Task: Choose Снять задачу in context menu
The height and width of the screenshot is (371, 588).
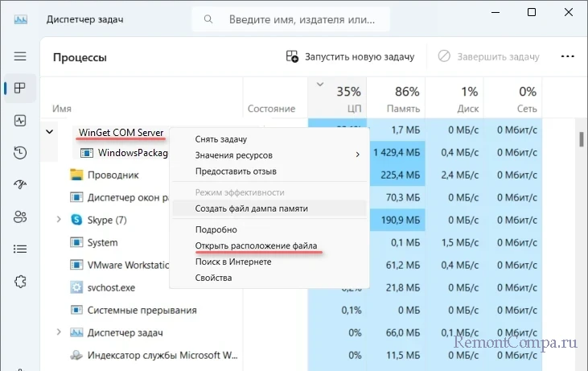Action: 269,139
